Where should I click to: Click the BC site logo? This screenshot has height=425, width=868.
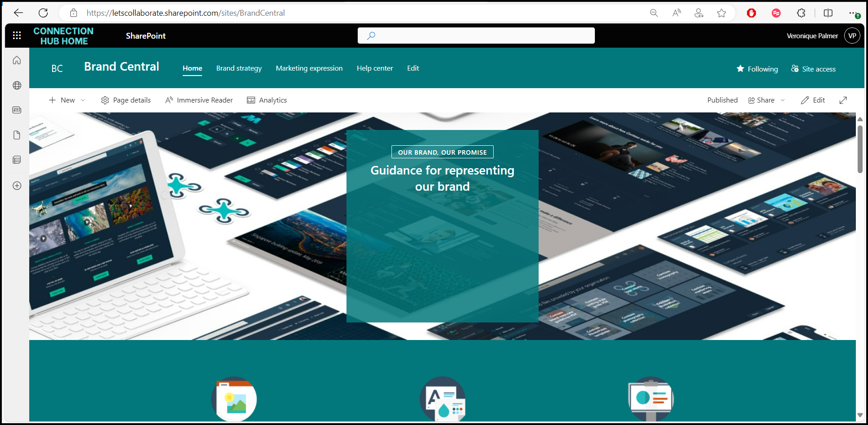click(x=57, y=68)
